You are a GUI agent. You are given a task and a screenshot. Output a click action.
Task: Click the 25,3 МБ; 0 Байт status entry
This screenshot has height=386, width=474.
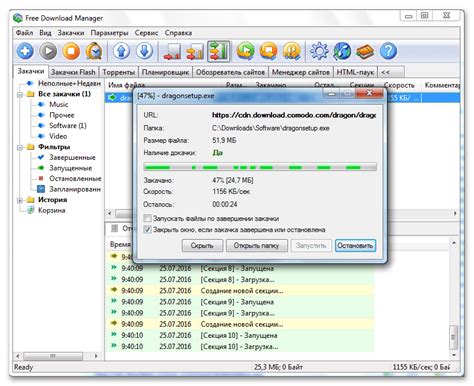(278, 367)
